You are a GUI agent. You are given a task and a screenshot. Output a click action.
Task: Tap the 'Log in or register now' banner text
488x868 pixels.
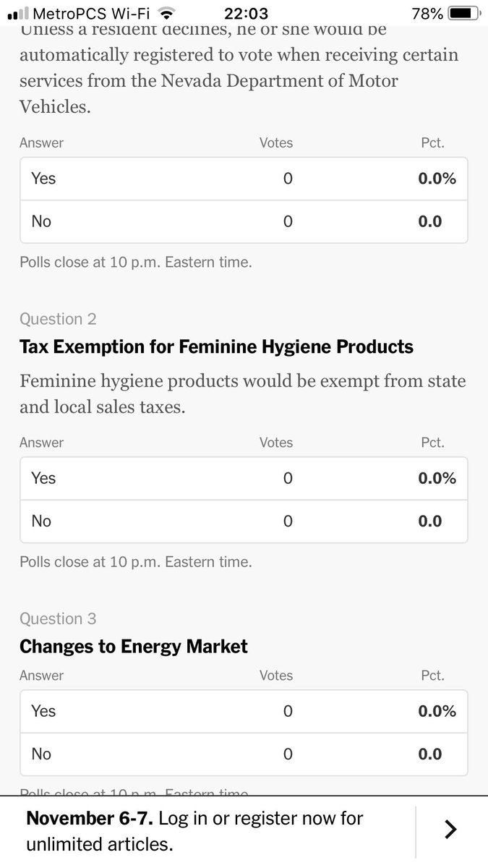click(x=195, y=831)
